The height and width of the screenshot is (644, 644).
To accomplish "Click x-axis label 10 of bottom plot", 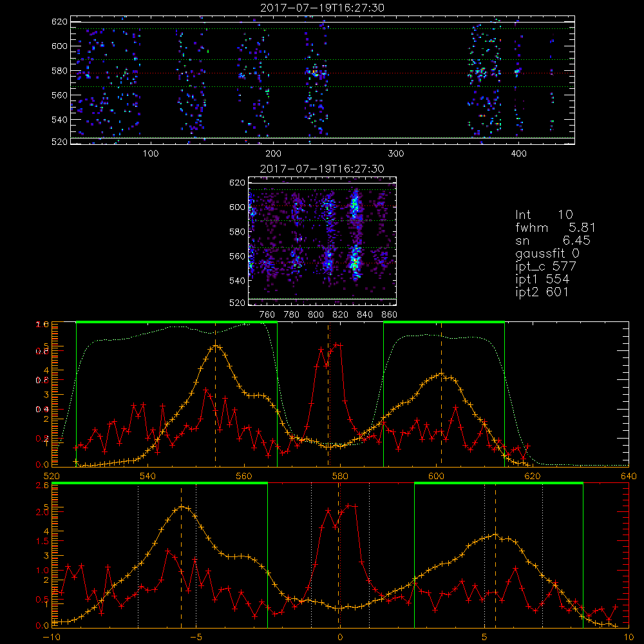I will [629, 638].
